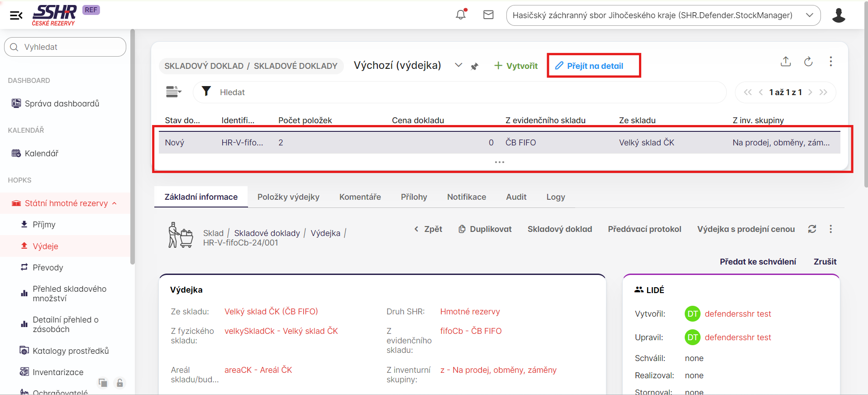
Task: Click the filter funnel icon
Action: [206, 92]
